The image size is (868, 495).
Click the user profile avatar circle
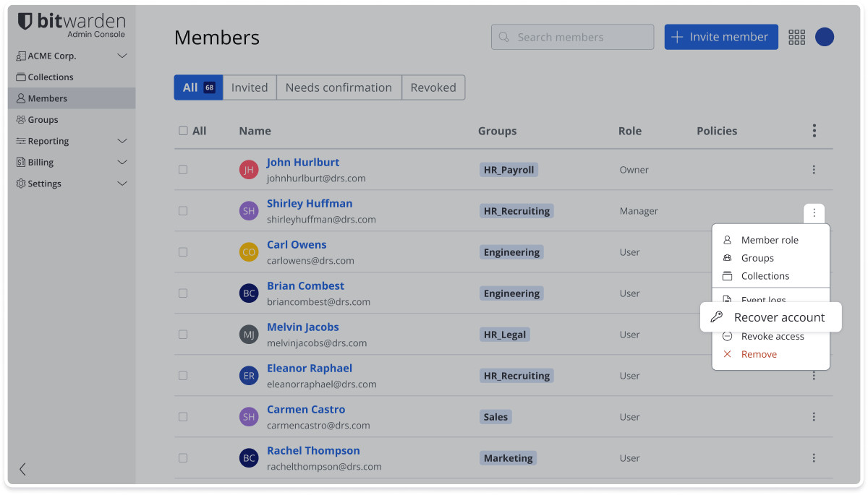(x=825, y=37)
